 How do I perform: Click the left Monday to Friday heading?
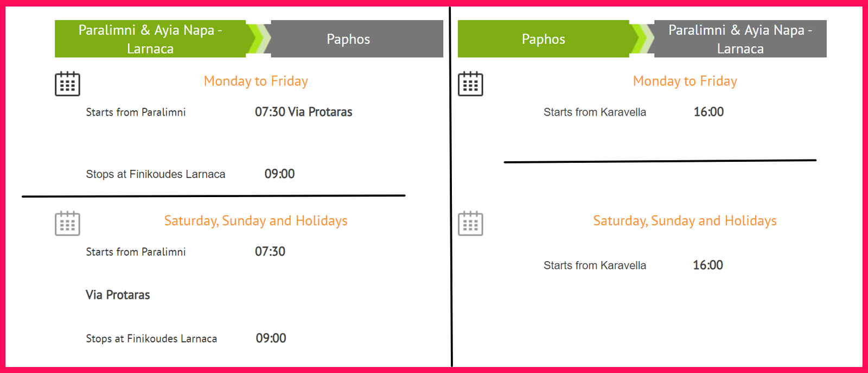(256, 81)
